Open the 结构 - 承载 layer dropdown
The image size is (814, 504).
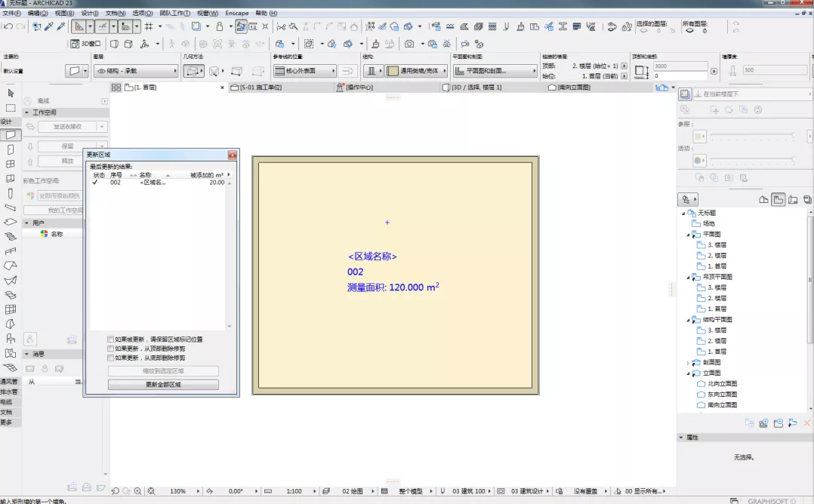(136, 70)
